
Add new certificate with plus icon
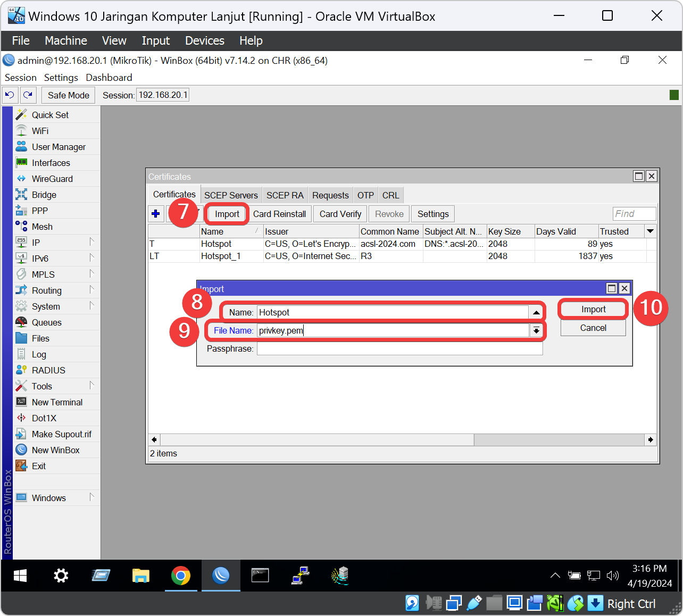tap(156, 214)
